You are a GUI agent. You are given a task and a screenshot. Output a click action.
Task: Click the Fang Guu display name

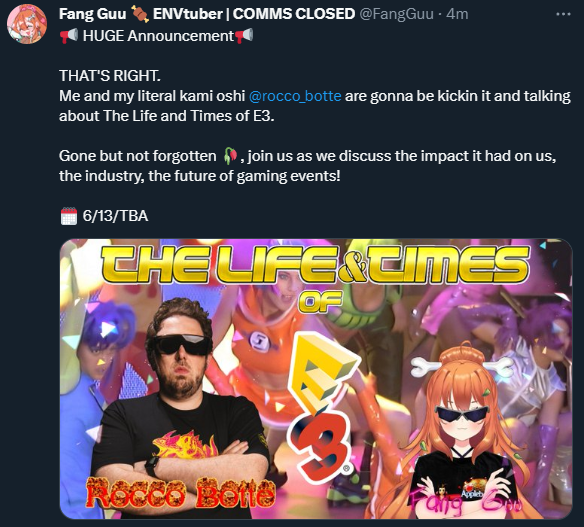pyautogui.click(x=92, y=14)
